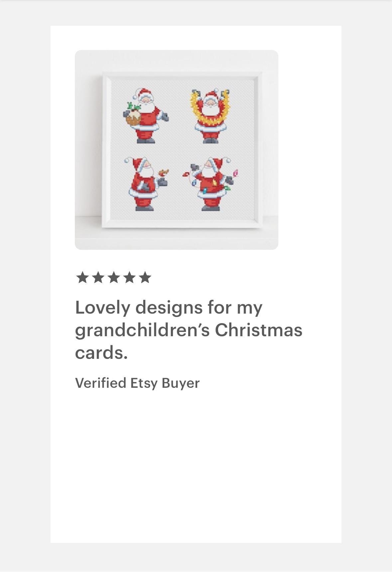
Task: Click the first rating star
Action: 82,277
